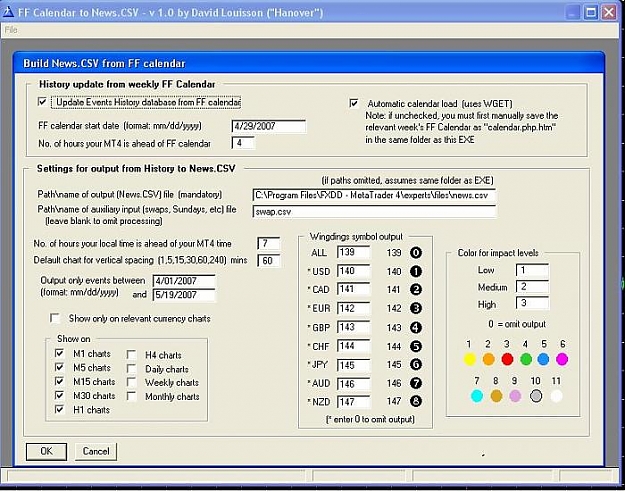Click the USD symbol code field

[354, 271]
